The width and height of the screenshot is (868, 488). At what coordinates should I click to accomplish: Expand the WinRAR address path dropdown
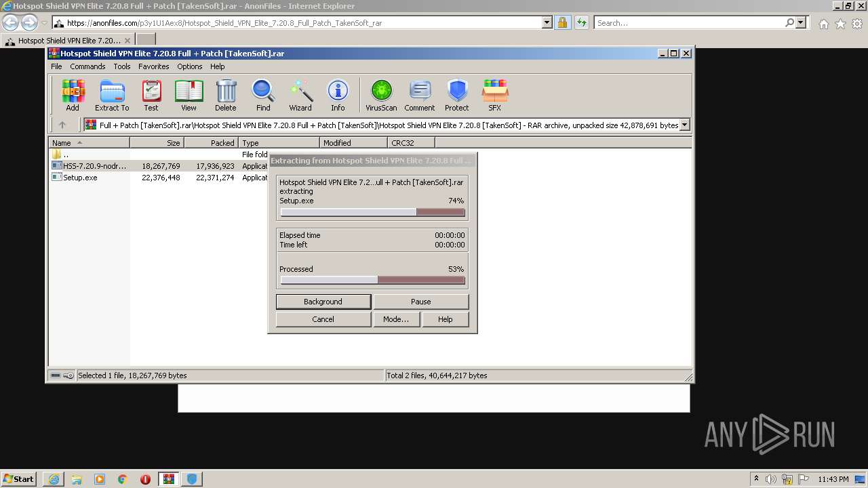685,125
